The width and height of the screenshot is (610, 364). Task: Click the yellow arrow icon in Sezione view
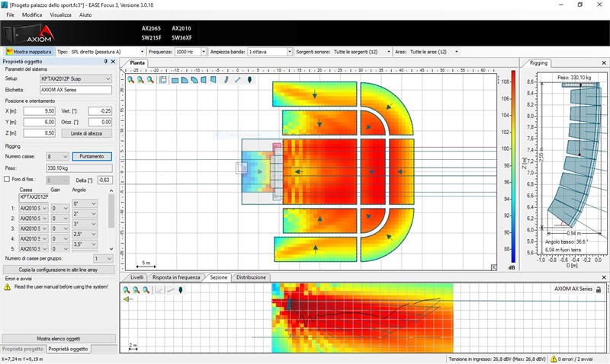pyautogui.click(x=127, y=299)
